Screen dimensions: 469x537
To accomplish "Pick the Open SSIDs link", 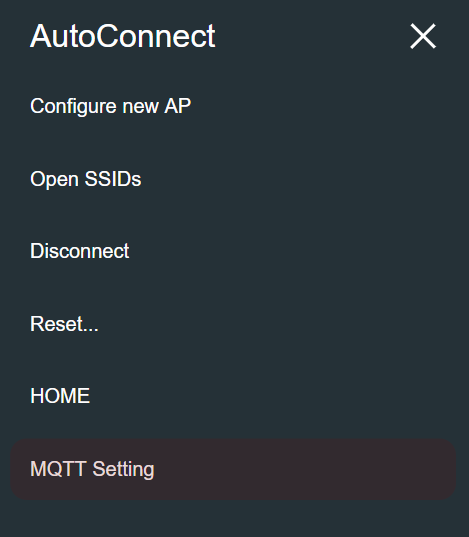I will click(x=85, y=179).
